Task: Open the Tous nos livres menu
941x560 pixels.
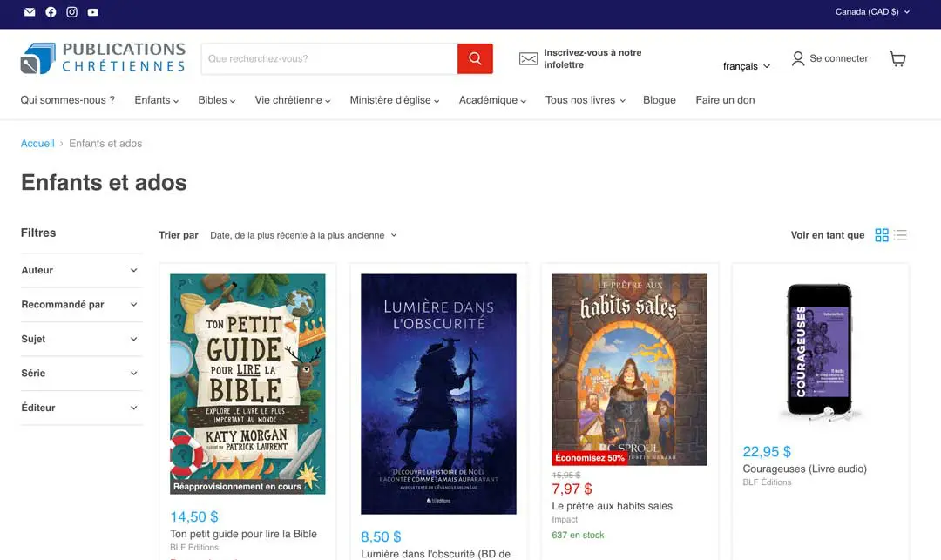Action: 586,100
